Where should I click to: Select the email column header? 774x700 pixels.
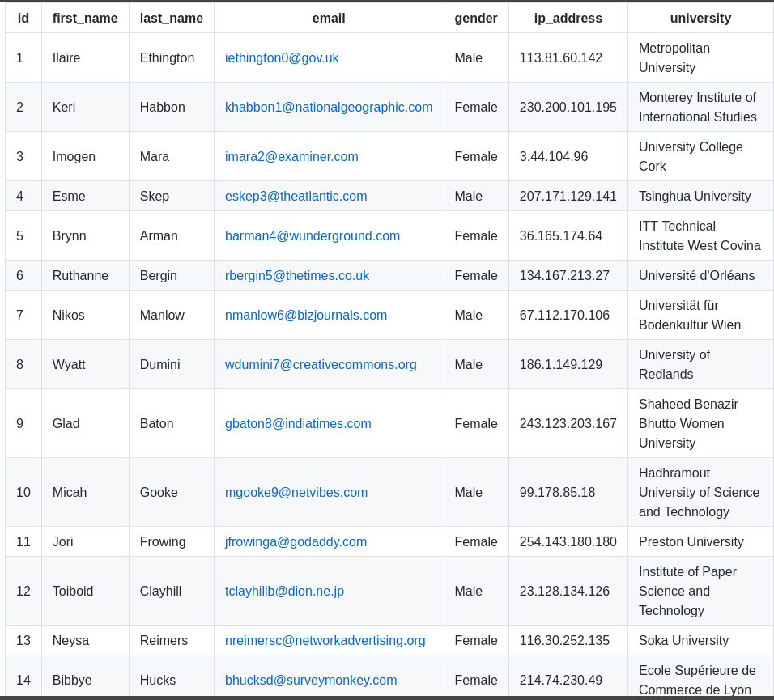tap(329, 19)
